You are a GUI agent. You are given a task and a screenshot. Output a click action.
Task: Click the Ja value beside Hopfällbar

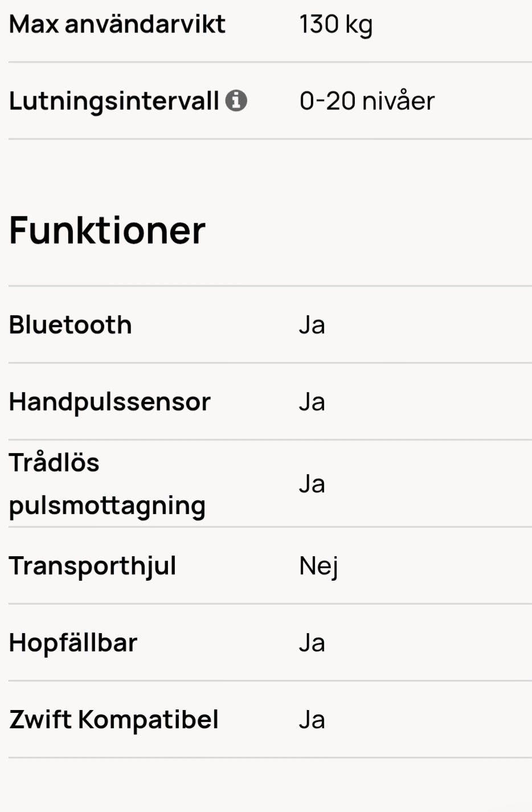coord(312,643)
